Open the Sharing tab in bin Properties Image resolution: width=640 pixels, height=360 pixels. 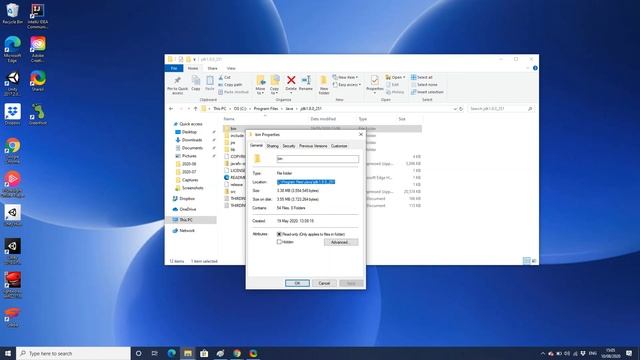pos(272,146)
